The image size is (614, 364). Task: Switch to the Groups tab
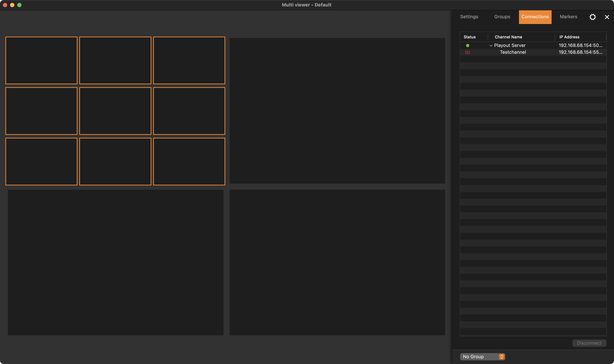[x=502, y=17]
